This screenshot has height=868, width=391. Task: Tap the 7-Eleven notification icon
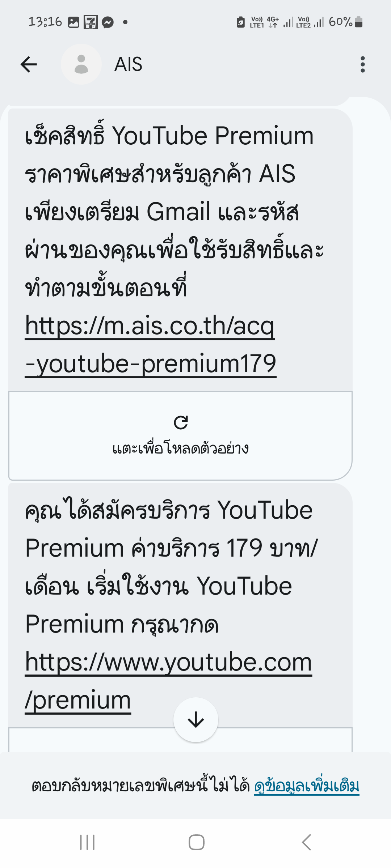(91, 22)
